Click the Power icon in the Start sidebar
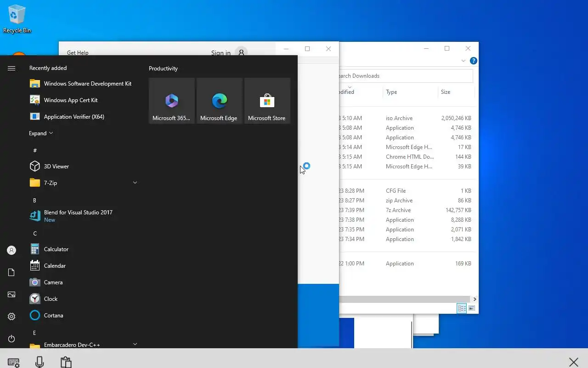Viewport: 588px width, 368px height. (x=11, y=339)
